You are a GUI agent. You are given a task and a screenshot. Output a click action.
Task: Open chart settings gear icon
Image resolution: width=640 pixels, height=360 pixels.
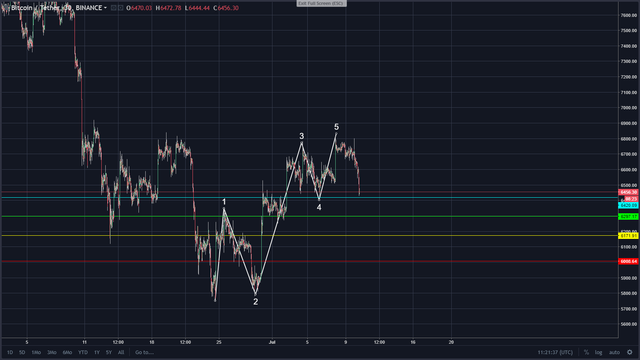630,352
